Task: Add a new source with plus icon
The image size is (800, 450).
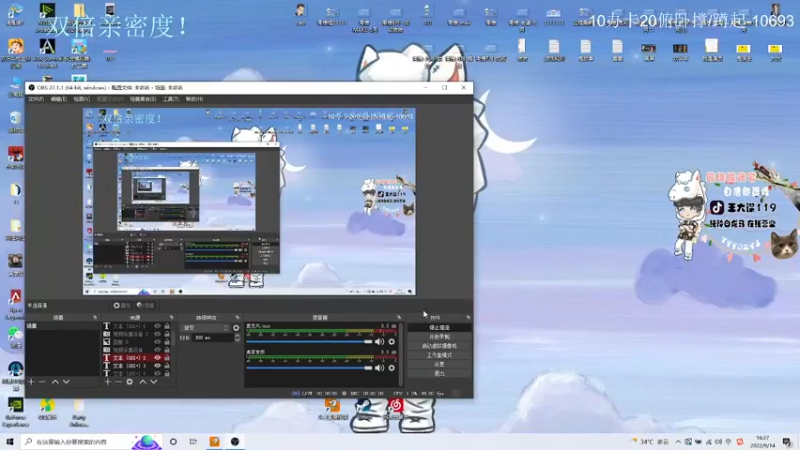Action: pos(107,382)
